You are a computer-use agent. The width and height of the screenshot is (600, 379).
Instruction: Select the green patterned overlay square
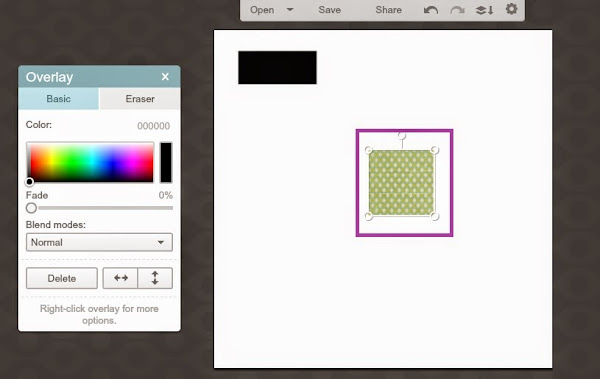[x=401, y=183]
